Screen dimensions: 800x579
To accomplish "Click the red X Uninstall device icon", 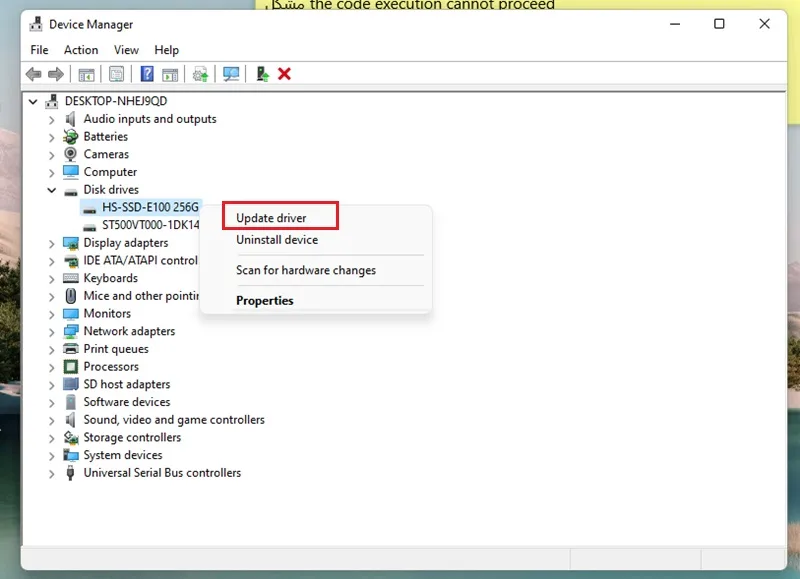I will (x=284, y=74).
